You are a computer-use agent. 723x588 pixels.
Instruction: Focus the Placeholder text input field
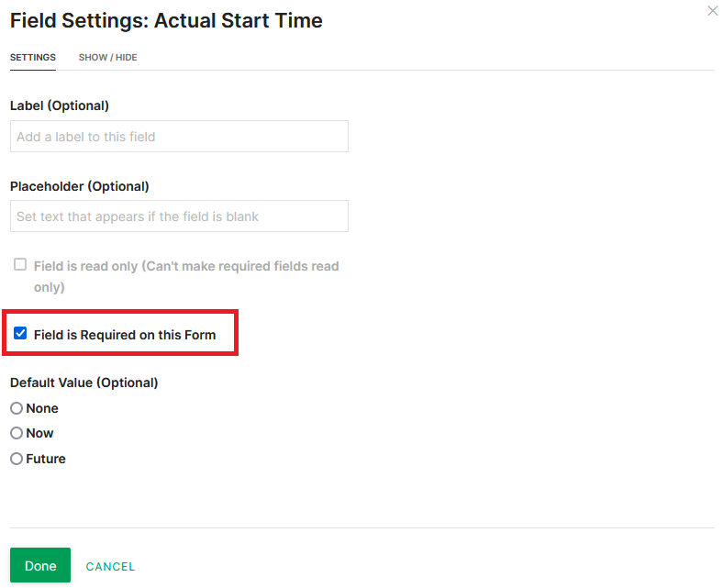coord(179,216)
